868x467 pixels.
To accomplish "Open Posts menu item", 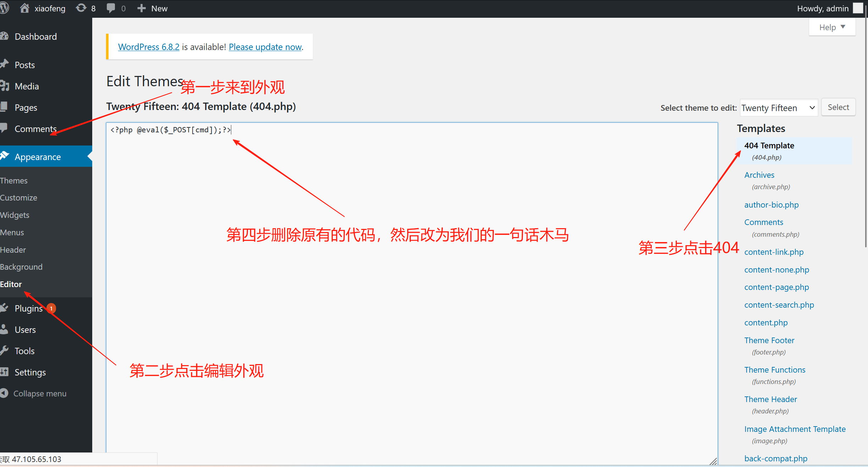I will tap(25, 65).
